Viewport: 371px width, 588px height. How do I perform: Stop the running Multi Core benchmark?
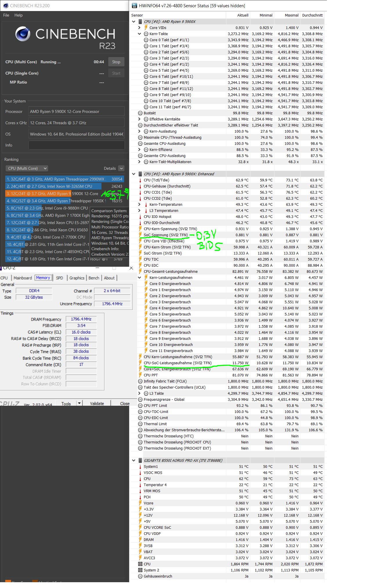coord(116,62)
